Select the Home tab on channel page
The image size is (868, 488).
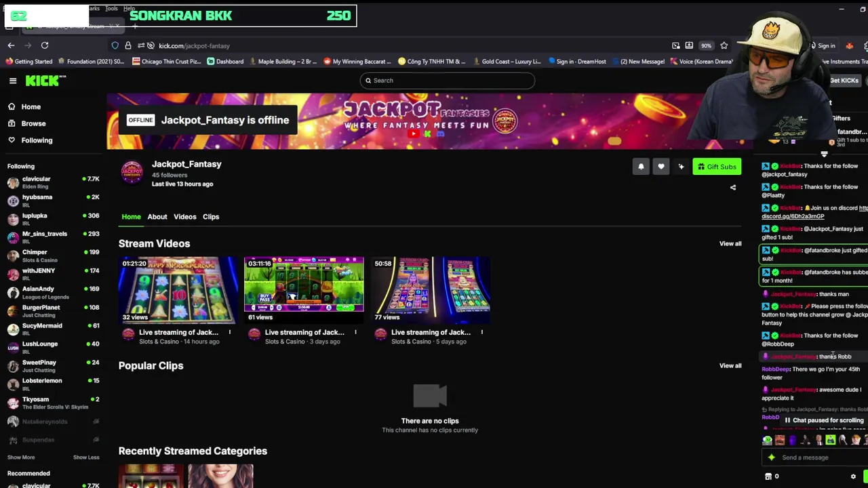click(x=131, y=217)
